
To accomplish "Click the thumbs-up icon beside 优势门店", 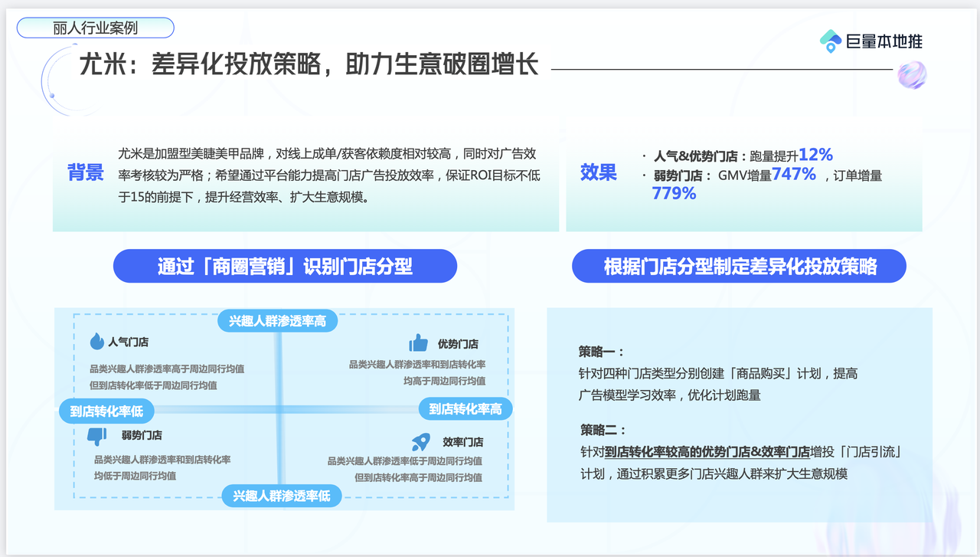I will pos(418,342).
